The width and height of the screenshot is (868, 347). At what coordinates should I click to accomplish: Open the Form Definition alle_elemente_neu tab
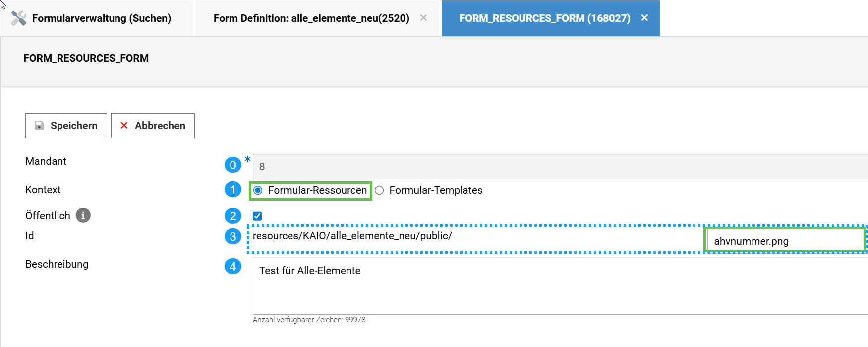tap(311, 18)
